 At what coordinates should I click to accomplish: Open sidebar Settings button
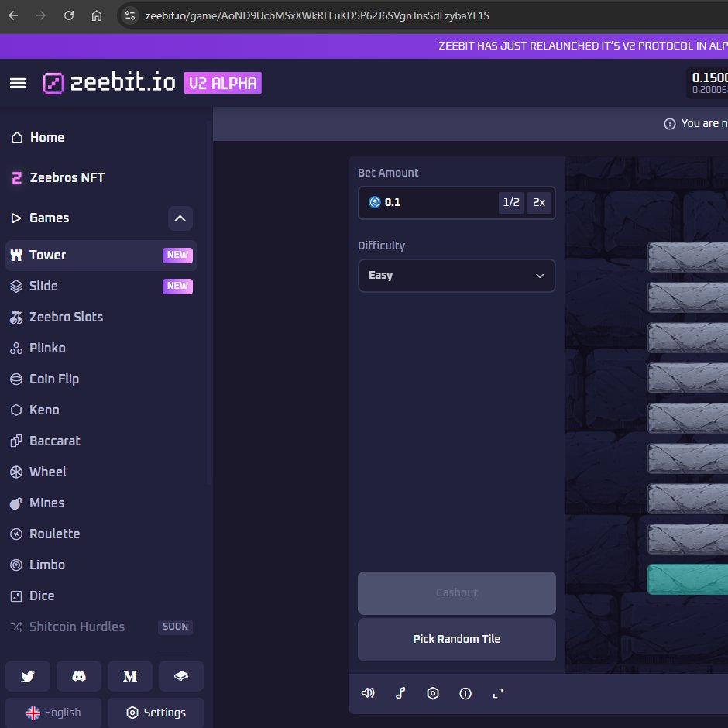pos(156,713)
